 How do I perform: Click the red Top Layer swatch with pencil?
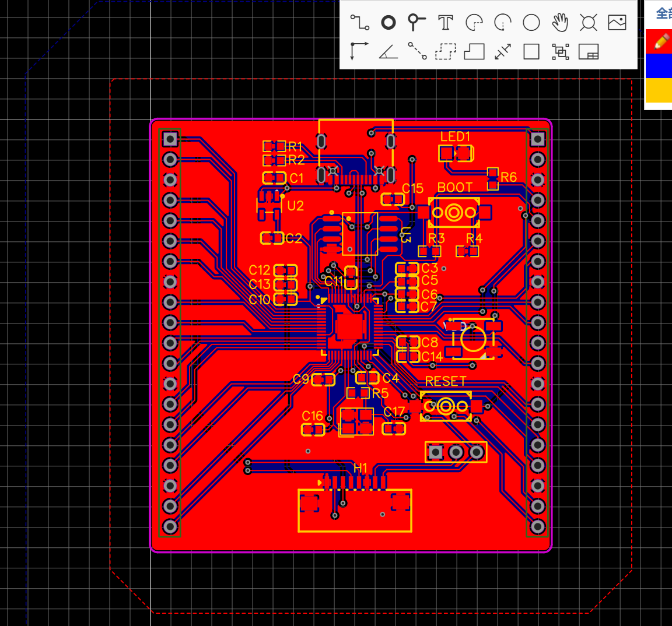[x=658, y=41]
